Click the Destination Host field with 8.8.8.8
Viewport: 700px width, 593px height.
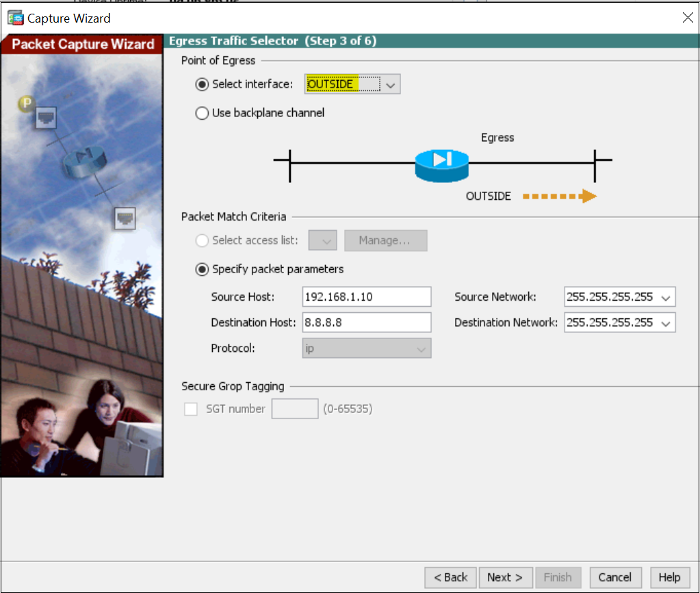(367, 323)
